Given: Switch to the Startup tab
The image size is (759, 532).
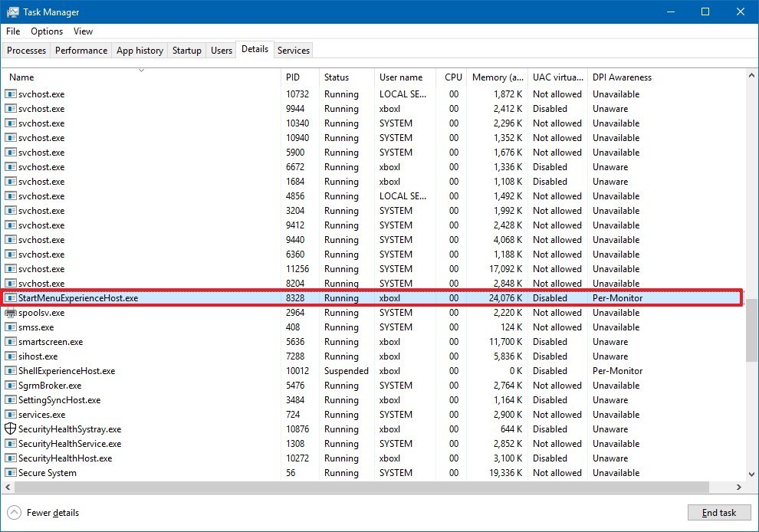Looking at the screenshot, I should (186, 51).
